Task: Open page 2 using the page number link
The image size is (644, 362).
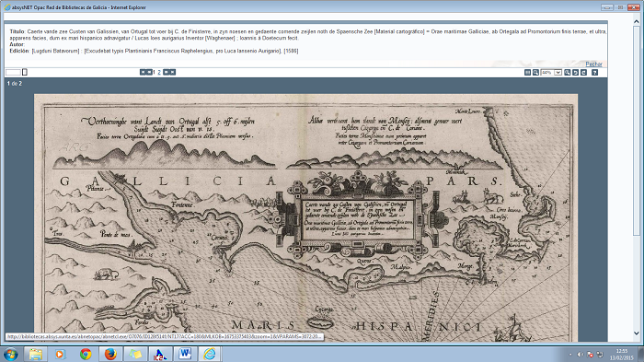Action: [159, 72]
